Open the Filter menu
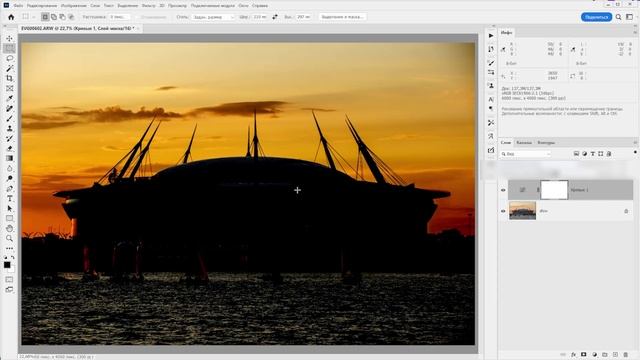This screenshot has height=360, width=640. click(x=148, y=6)
